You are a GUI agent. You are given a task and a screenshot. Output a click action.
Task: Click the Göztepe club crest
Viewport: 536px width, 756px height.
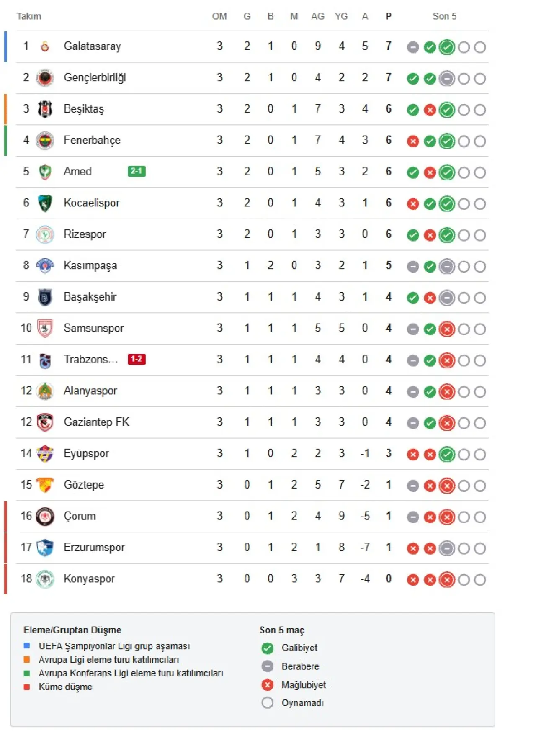click(x=45, y=485)
